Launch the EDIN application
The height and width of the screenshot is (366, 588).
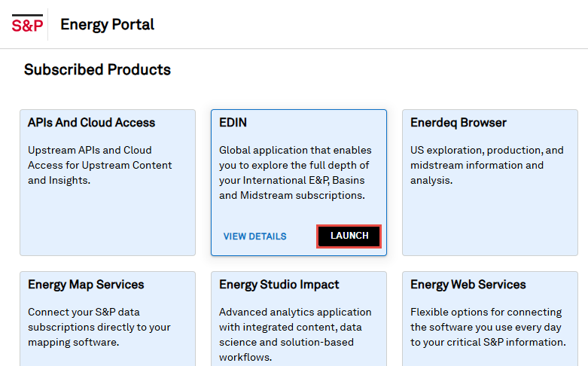349,236
